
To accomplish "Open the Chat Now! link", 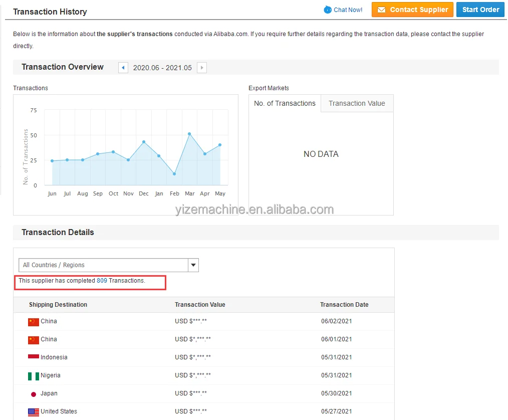I will click(x=348, y=10).
